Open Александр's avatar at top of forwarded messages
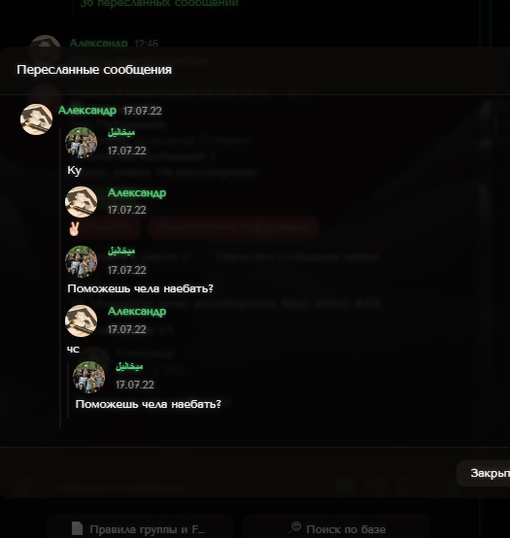The image size is (510, 538). [x=36, y=119]
